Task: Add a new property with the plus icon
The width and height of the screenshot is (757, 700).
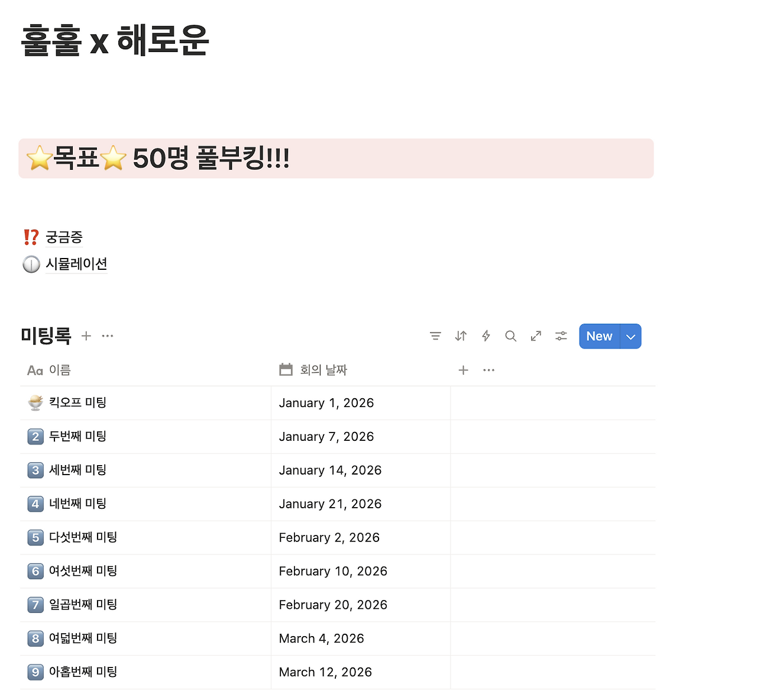Action: coord(463,370)
